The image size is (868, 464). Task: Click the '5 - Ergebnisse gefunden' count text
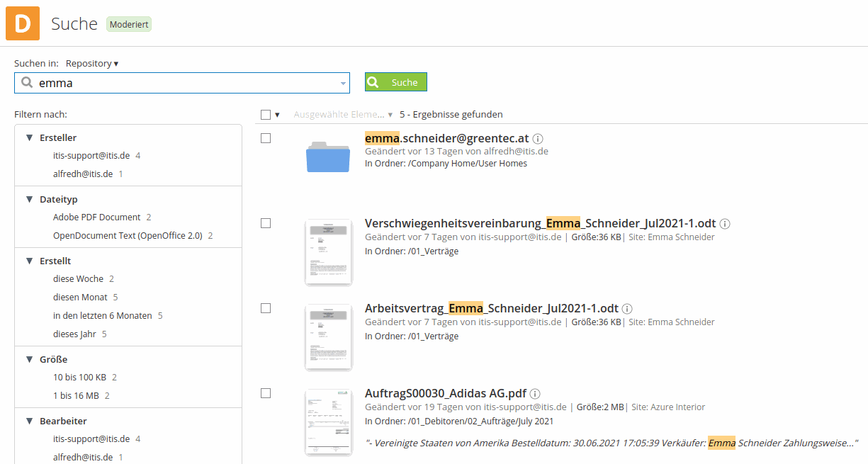tap(451, 115)
